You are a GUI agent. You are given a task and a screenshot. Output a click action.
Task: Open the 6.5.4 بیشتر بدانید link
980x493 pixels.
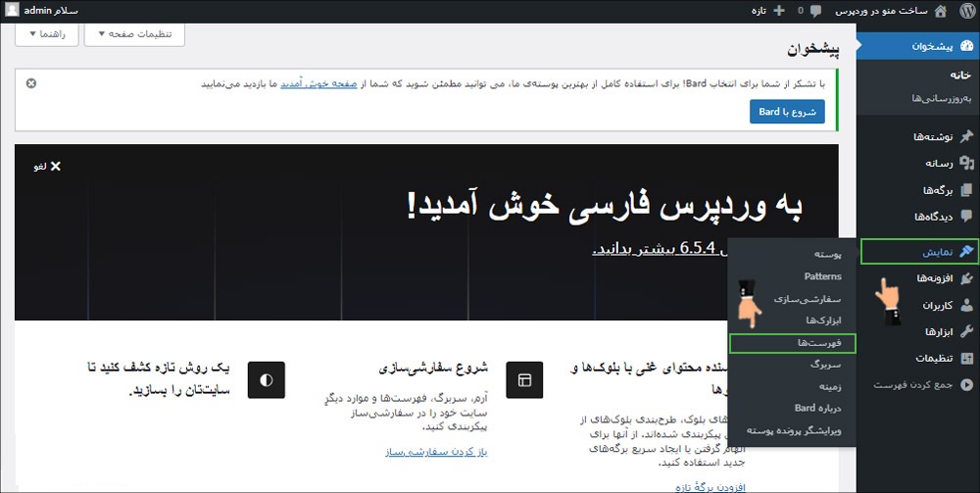click(x=660, y=248)
